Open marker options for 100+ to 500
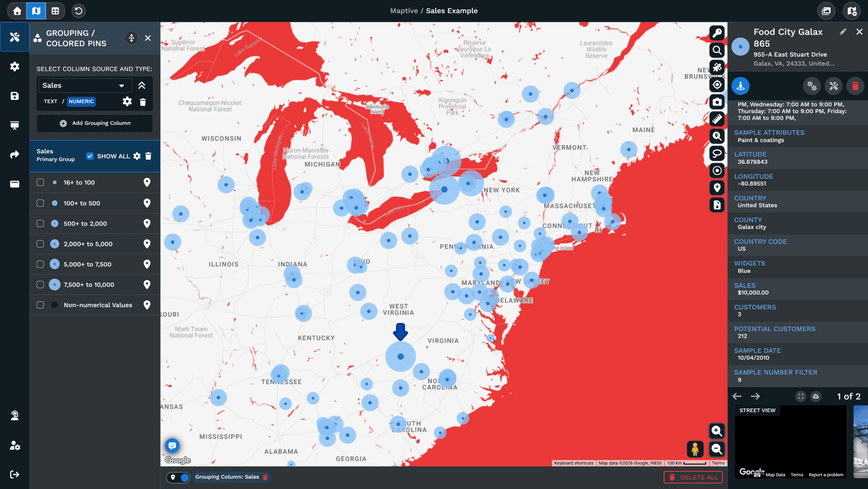The image size is (868, 489). click(x=147, y=203)
